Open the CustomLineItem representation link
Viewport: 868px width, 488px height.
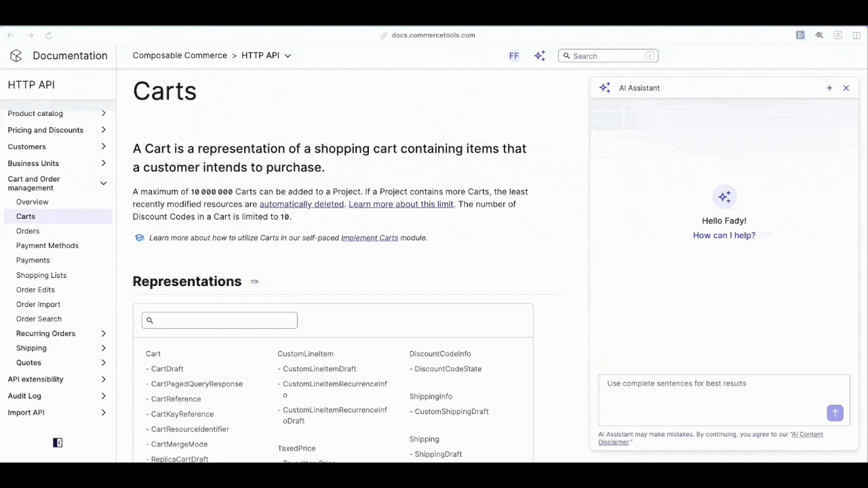click(305, 354)
